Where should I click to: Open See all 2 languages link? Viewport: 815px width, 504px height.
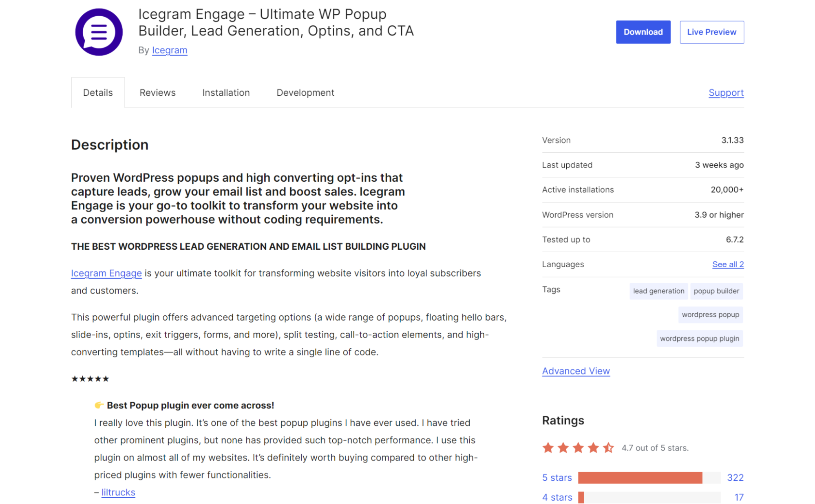(x=728, y=264)
